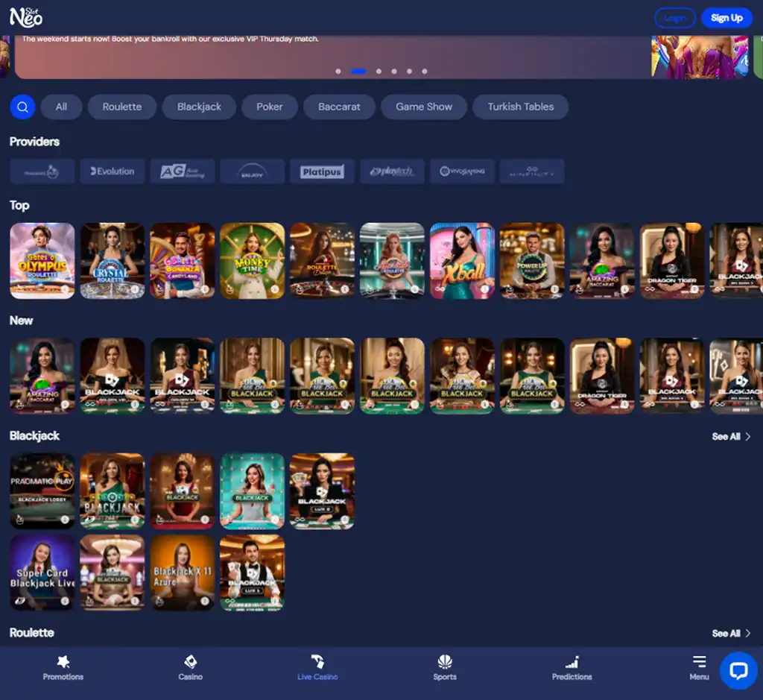763x700 pixels.
Task: Open Crystal Roulette game tile
Action: 113,261
